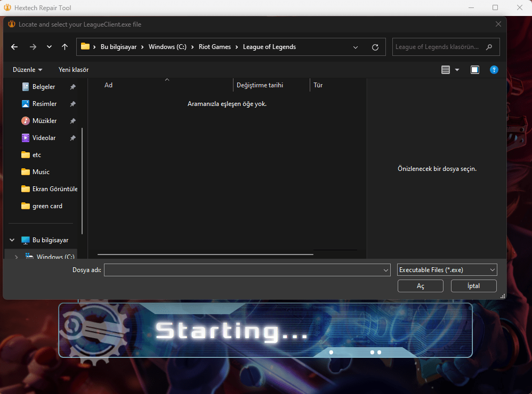Click the pin icon beside Müzikler

pyautogui.click(x=72, y=121)
